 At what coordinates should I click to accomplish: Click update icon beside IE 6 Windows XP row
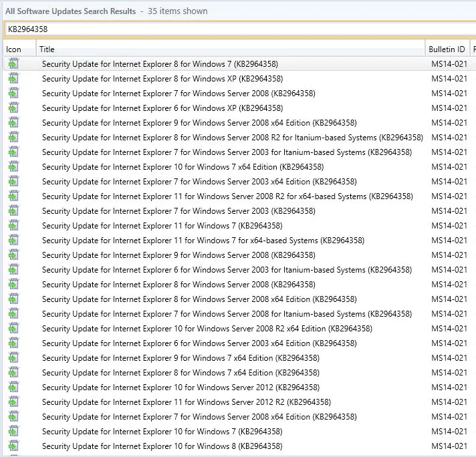[x=13, y=108]
